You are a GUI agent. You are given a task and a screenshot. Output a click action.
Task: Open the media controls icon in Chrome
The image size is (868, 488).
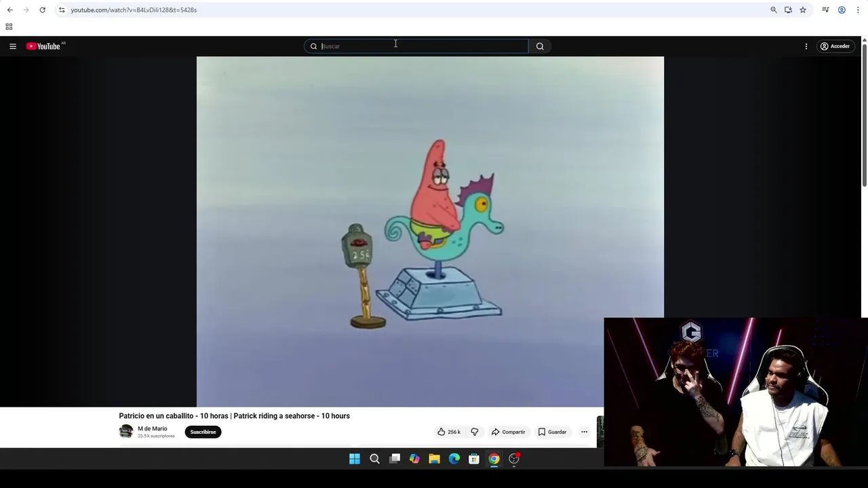[x=825, y=10]
